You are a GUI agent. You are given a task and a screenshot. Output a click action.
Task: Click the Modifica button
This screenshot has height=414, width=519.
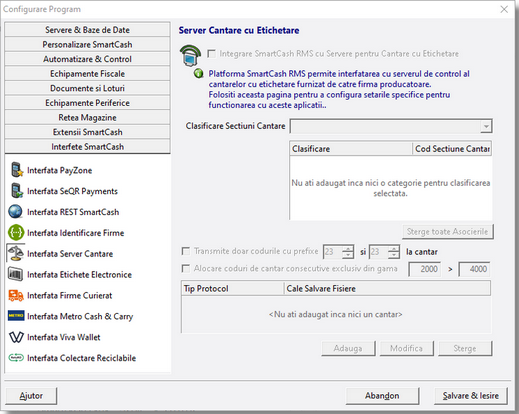tap(406, 348)
